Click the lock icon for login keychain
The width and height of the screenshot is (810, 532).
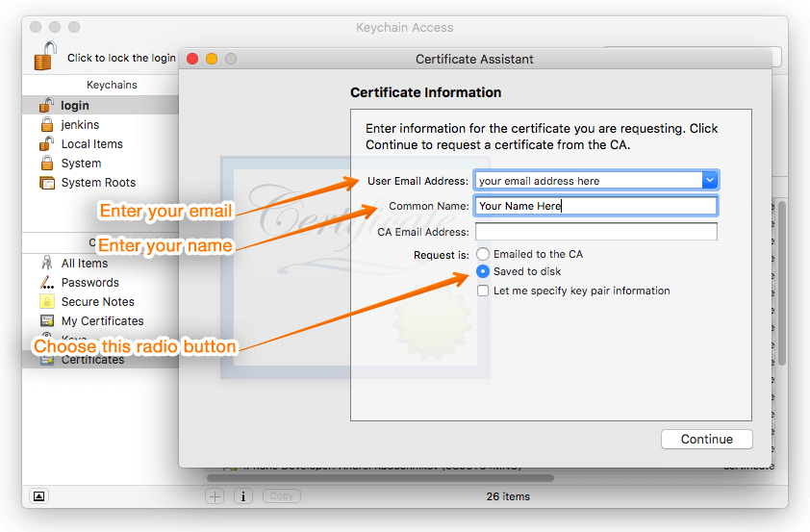(46, 106)
